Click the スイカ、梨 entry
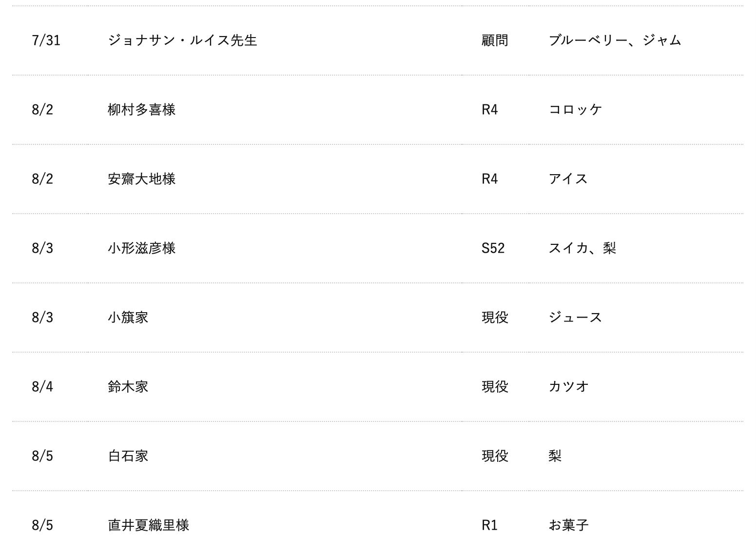Viewport: 756px width, 558px height. tap(582, 248)
